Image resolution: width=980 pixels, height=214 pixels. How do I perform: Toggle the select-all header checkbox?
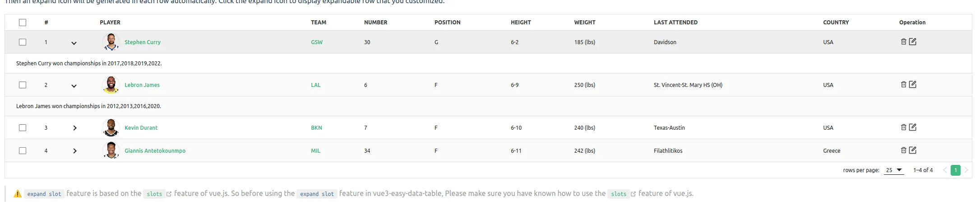pos(23,23)
